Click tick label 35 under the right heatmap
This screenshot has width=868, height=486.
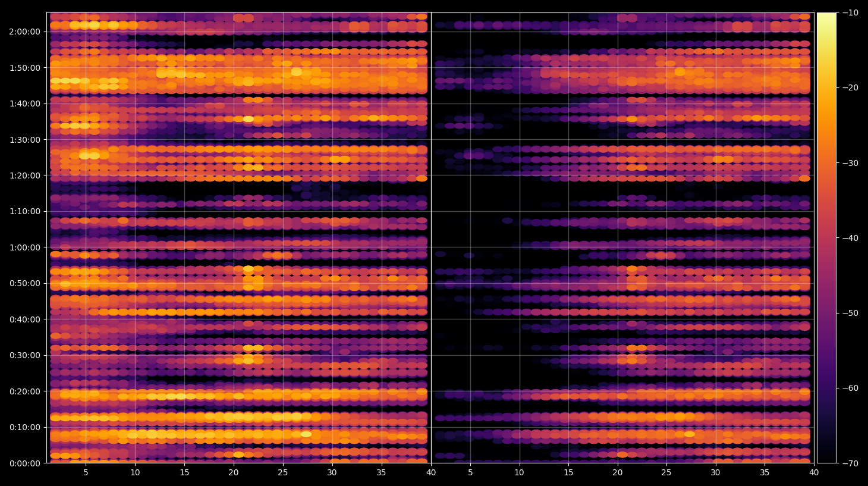[x=765, y=473]
